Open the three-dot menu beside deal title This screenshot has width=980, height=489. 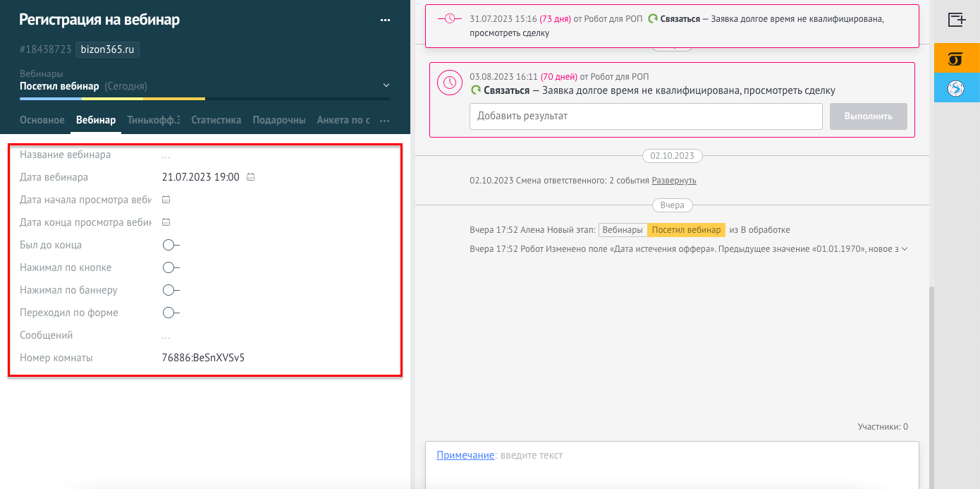(x=385, y=20)
